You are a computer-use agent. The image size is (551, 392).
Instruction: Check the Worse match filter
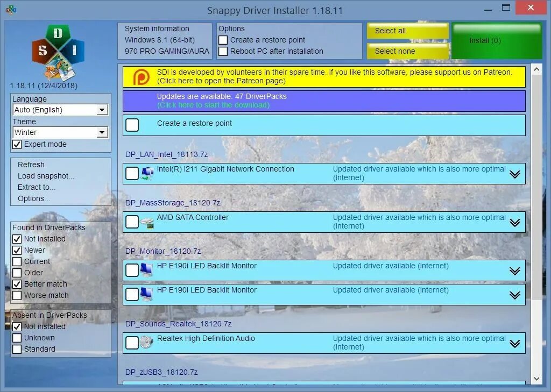tap(17, 295)
